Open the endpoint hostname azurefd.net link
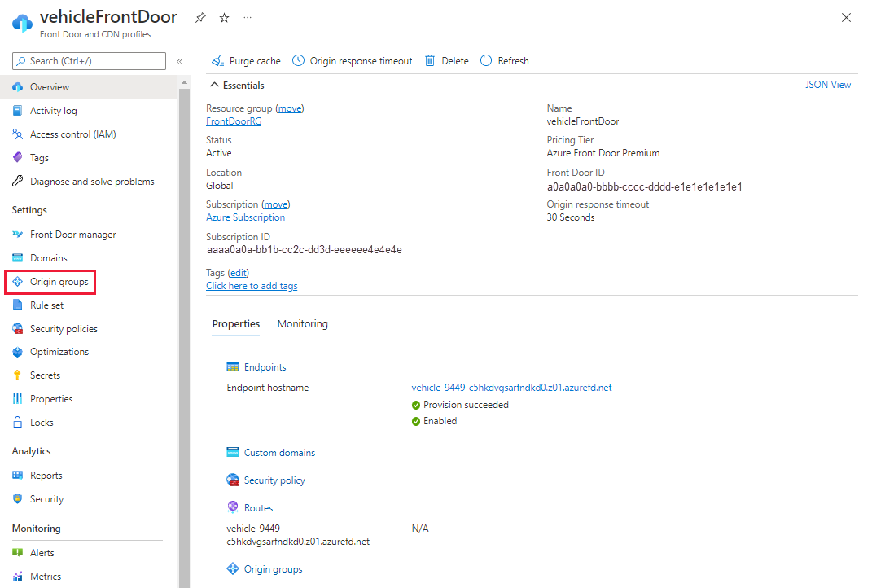 (511, 387)
